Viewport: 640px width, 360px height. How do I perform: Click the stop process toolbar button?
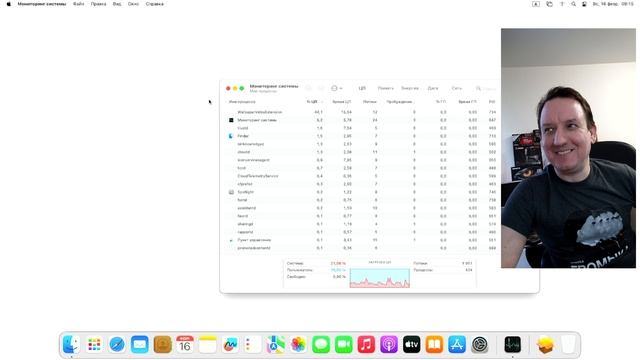[309, 88]
